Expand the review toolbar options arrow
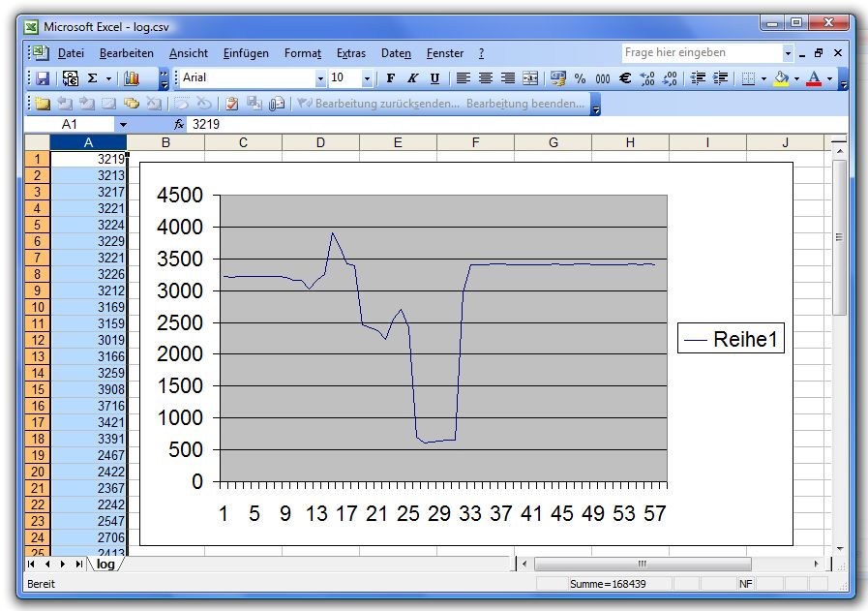Screen dimensions: 868x611 [x=596, y=104]
